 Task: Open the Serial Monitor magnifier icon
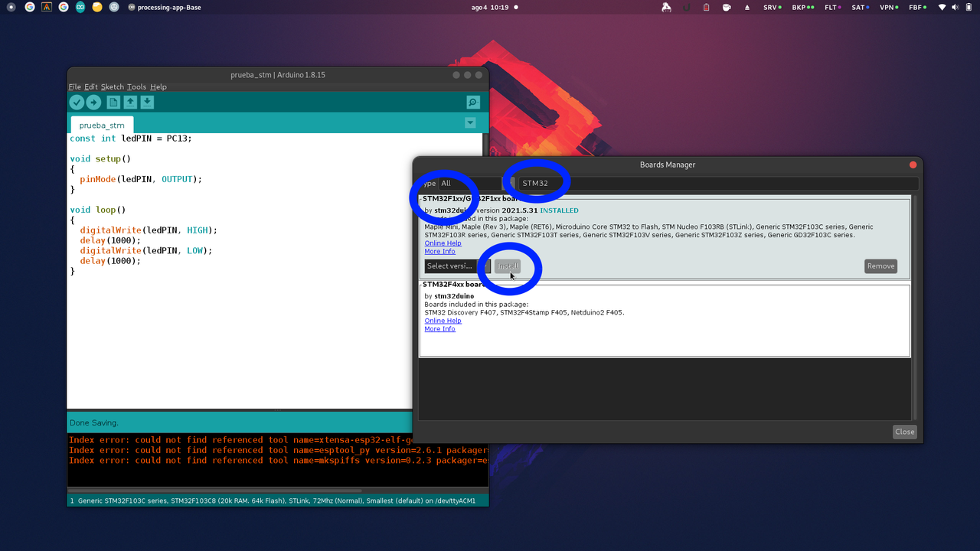tap(473, 102)
